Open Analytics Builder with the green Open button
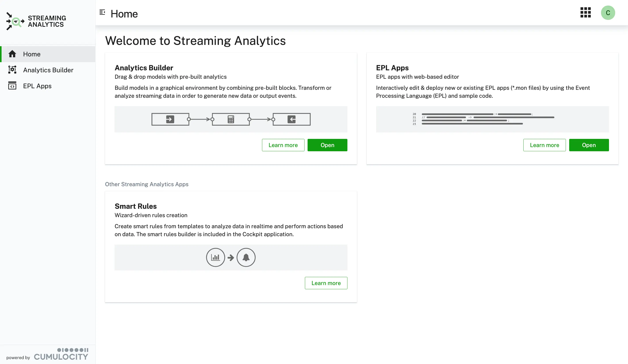The width and height of the screenshot is (628, 364). (327, 145)
